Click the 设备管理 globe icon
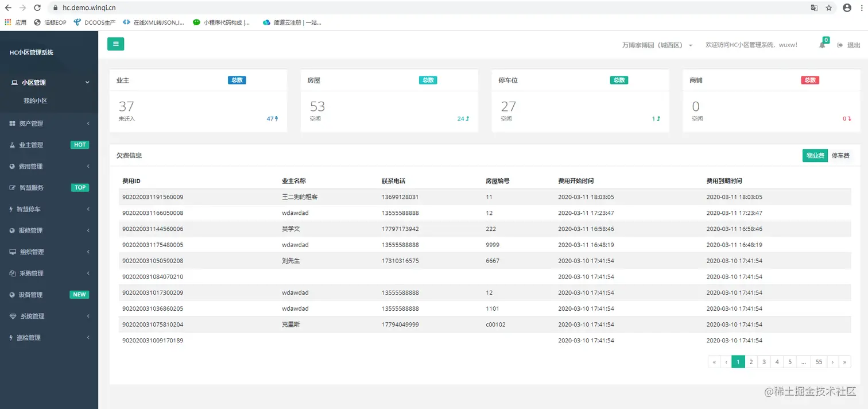This screenshot has height=409, width=868. coord(13,295)
